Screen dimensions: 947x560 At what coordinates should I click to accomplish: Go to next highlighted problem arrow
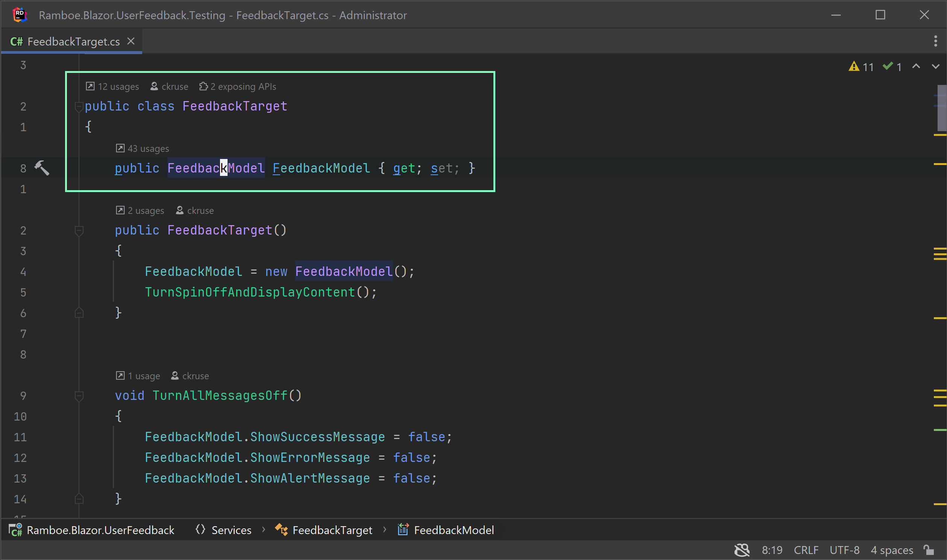[935, 67]
